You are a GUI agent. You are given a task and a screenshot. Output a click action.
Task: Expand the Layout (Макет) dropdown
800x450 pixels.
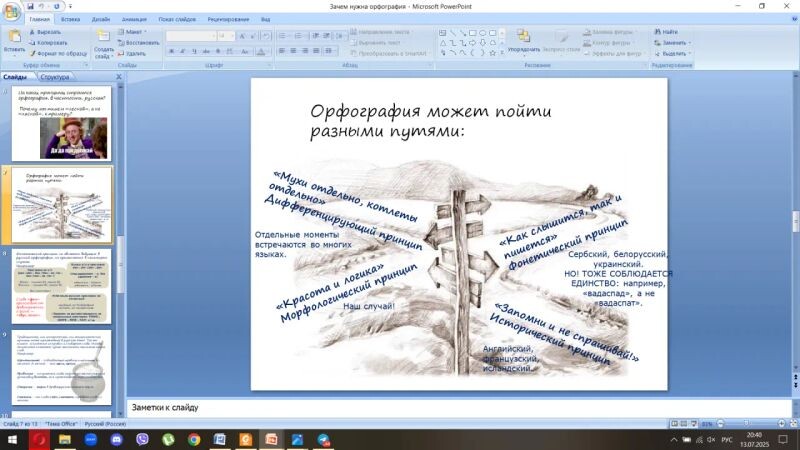[135, 32]
